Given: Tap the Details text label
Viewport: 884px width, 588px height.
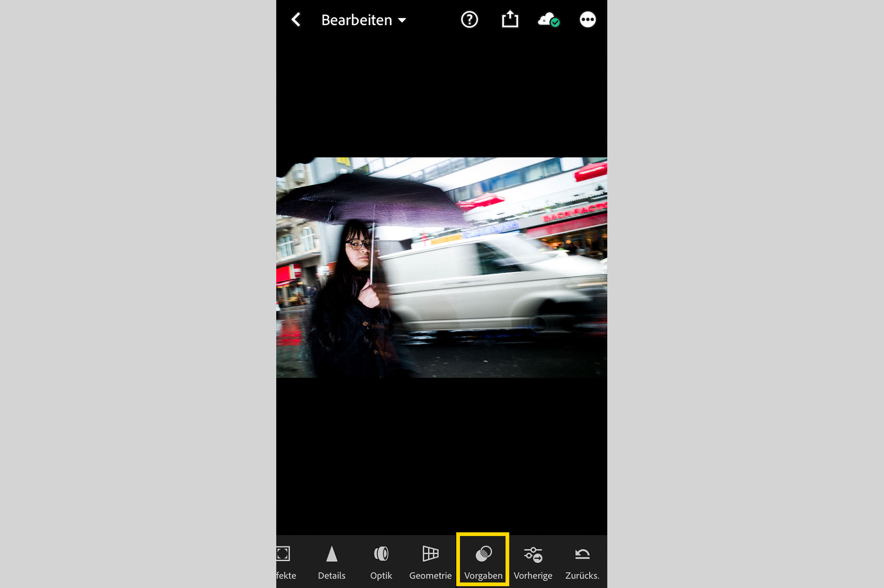Looking at the screenshot, I should [x=331, y=576].
